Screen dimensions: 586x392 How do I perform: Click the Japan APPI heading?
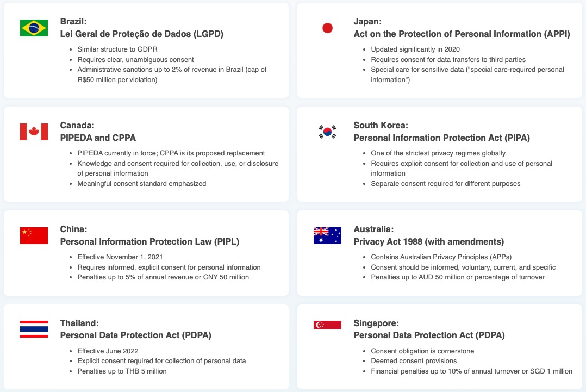pyautogui.click(x=462, y=34)
